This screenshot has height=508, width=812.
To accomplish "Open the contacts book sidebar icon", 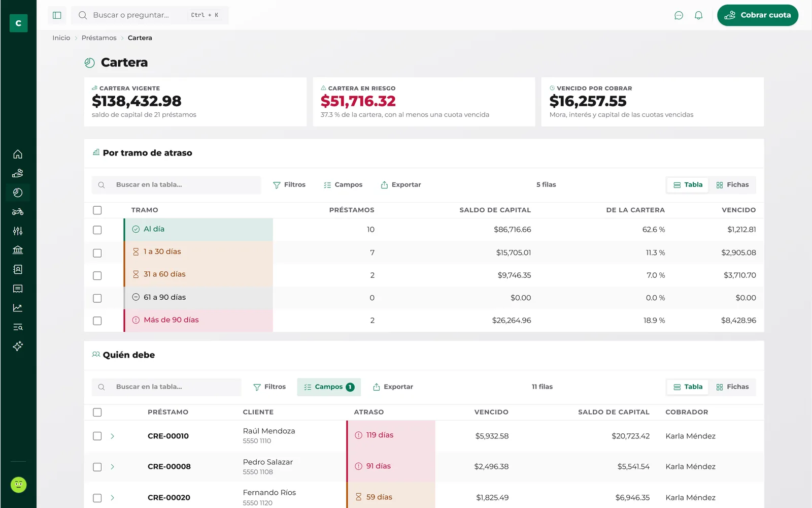I will [x=18, y=269].
